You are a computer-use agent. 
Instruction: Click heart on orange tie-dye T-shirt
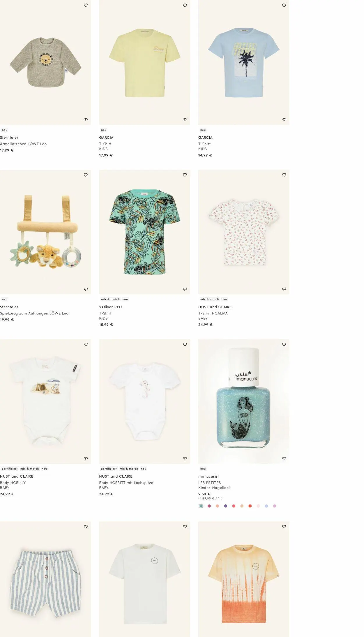(284, 527)
